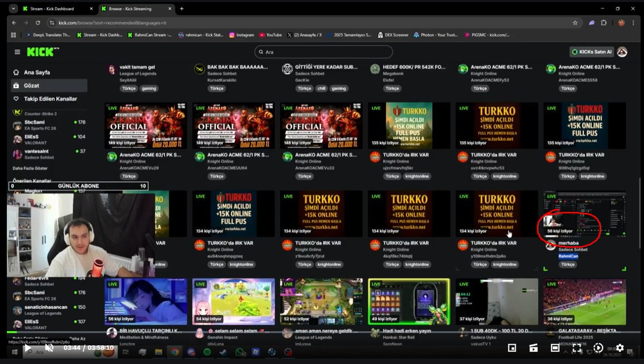Open the DeepL Translate bookmark
Viewport: 644px width, 364px height.
coord(48,35)
